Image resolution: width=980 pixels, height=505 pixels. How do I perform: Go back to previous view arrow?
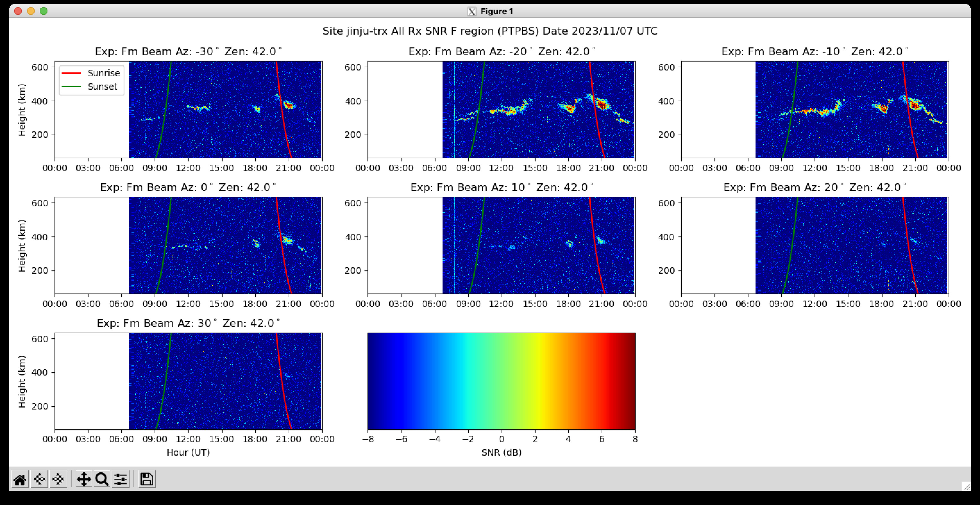[39, 479]
